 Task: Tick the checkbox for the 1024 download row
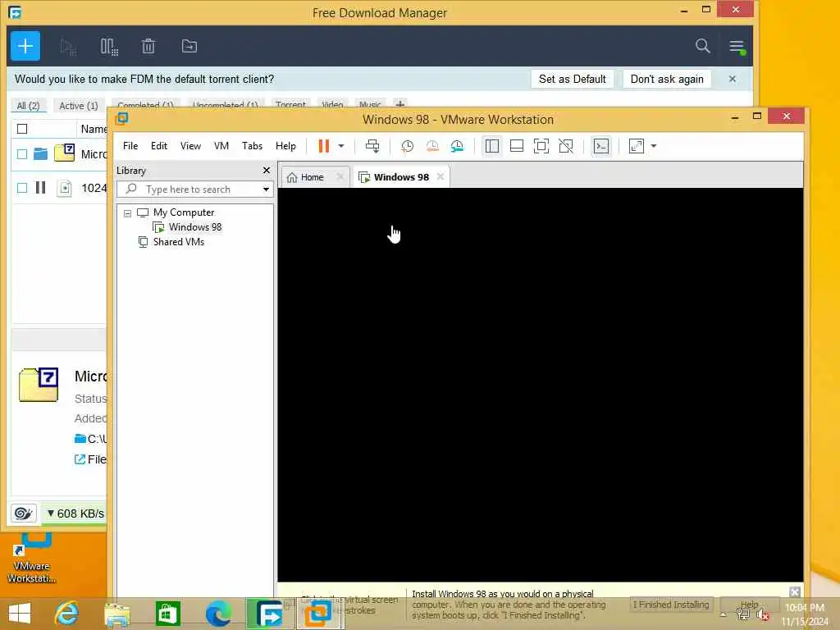[22, 188]
